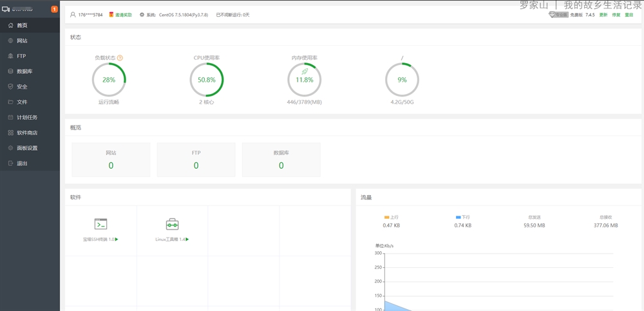Click the green arrow after Linux工具箱 1.4

coord(187,239)
